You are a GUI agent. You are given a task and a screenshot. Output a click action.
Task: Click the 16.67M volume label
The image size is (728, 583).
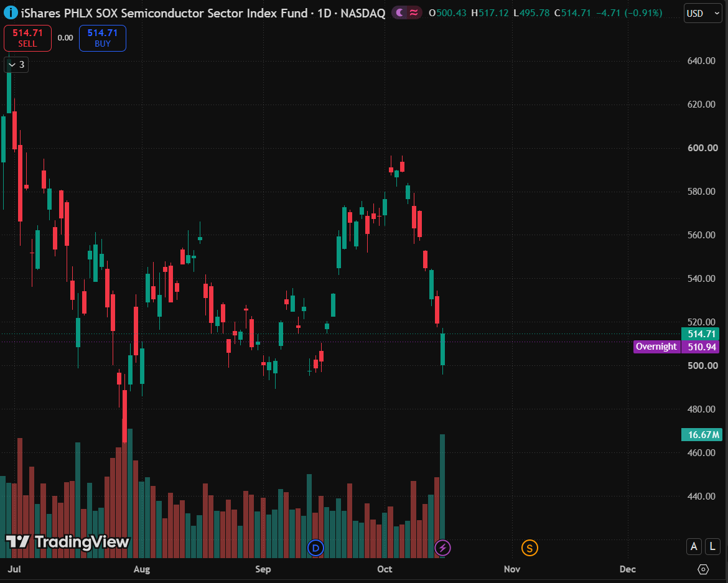point(701,434)
